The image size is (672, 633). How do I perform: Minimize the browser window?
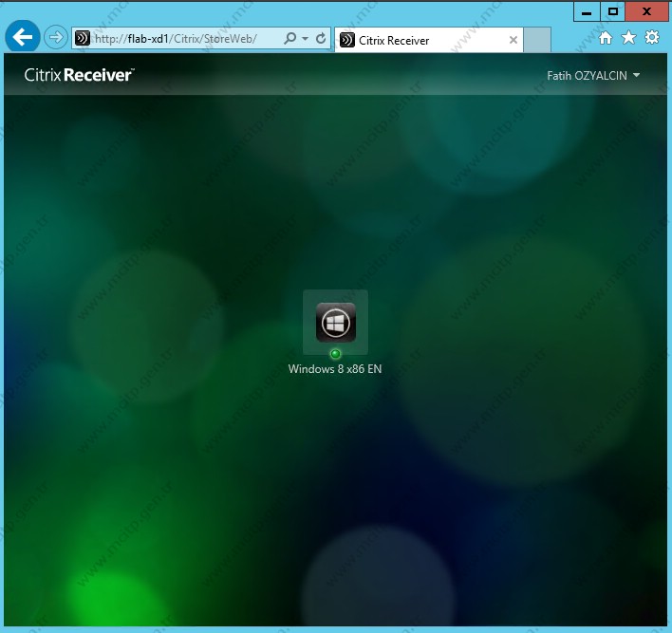pyautogui.click(x=587, y=11)
